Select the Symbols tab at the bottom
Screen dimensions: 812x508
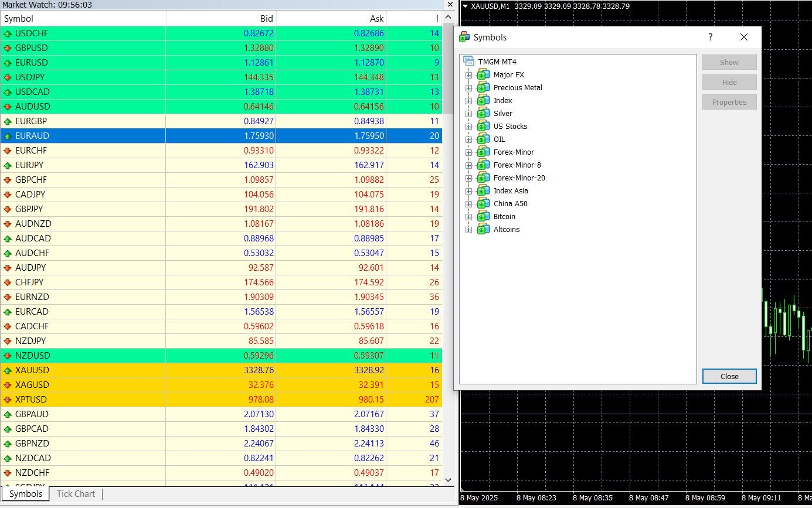[x=26, y=494]
